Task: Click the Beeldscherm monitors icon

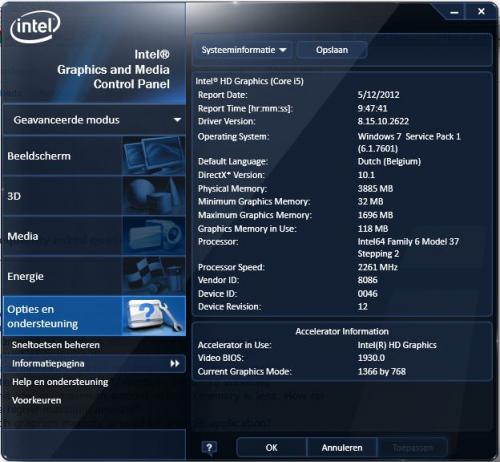Action: click(154, 156)
